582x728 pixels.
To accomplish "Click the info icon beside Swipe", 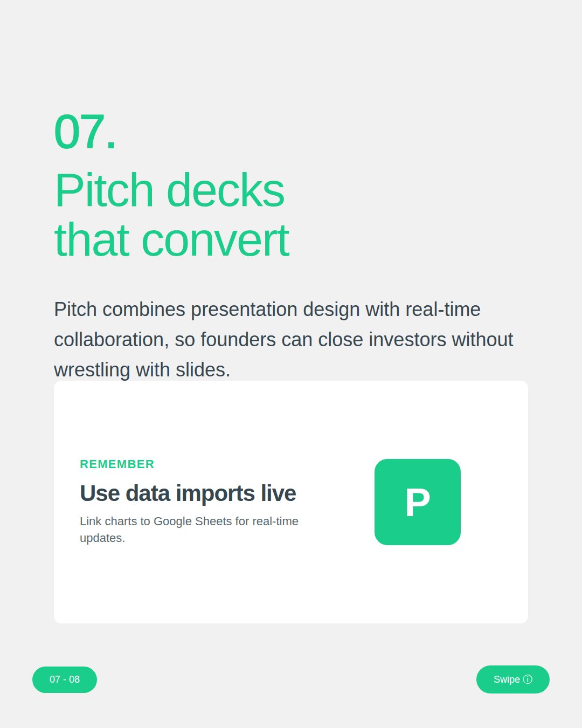I will click(x=528, y=679).
